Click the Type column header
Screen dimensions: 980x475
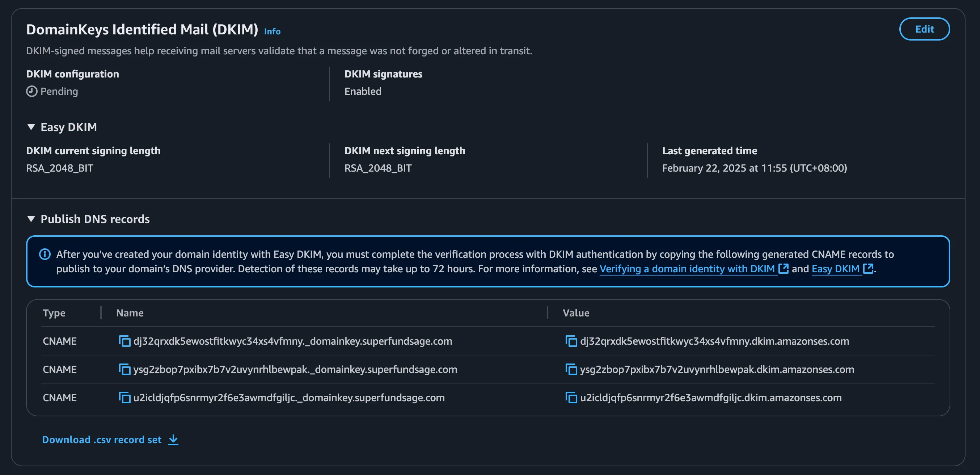[x=54, y=313]
